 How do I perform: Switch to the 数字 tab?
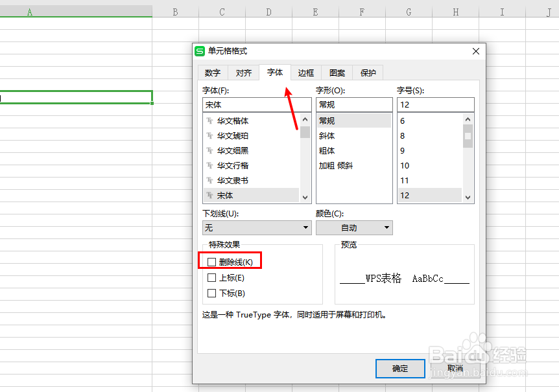click(x=213, y=73)
